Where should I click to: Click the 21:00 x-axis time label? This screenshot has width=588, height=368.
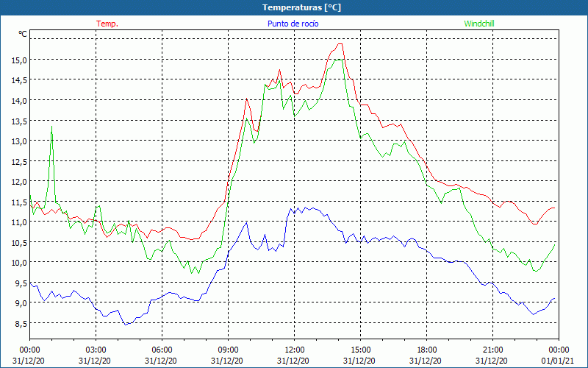click(492, 350)
